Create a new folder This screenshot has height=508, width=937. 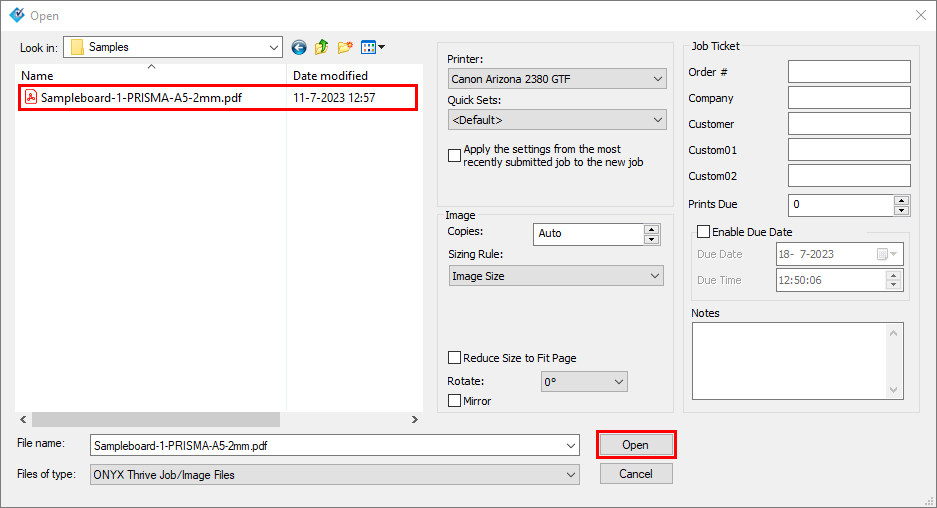click(x=345, y=47)
